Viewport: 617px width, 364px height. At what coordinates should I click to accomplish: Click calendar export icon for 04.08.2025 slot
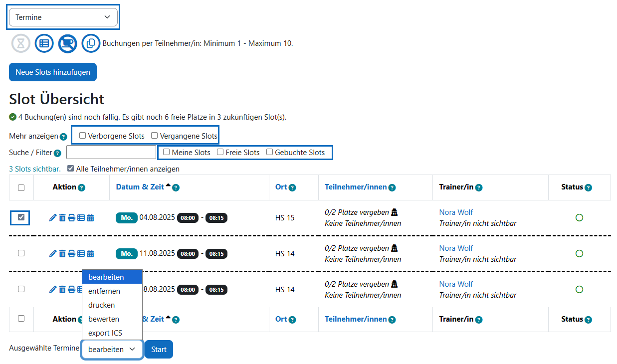(x=90, y=218)
